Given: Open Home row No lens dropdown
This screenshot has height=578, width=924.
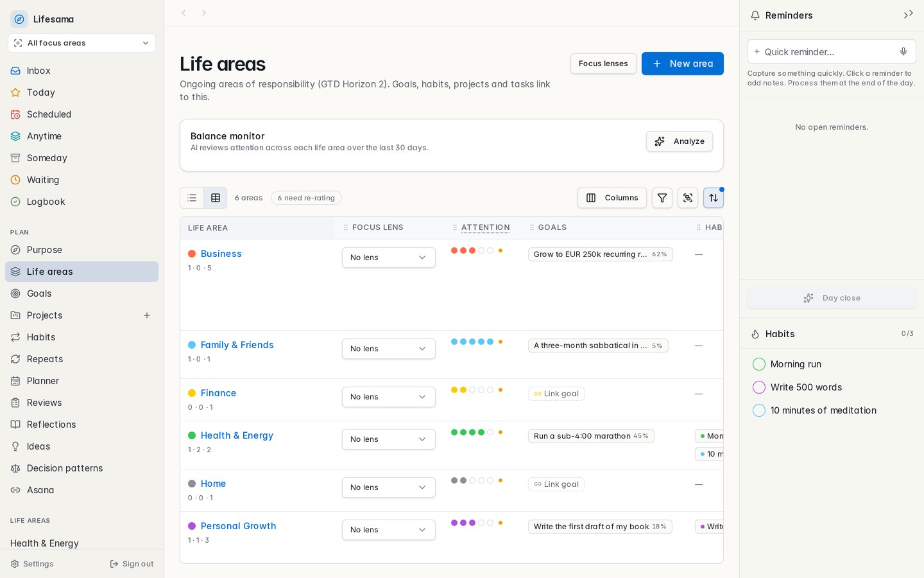Looking at the screenshot, I should tap(389, 487).
